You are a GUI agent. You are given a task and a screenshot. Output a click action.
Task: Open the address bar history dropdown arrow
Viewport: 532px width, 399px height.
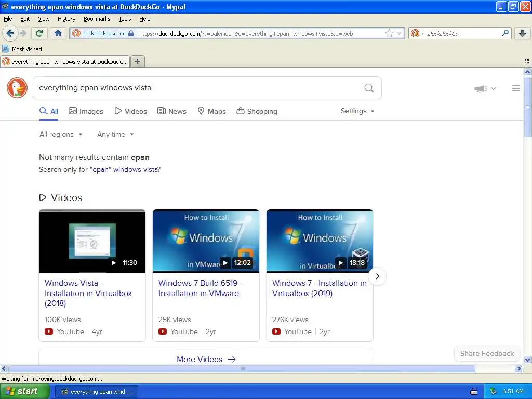click(x=400, y=33)
